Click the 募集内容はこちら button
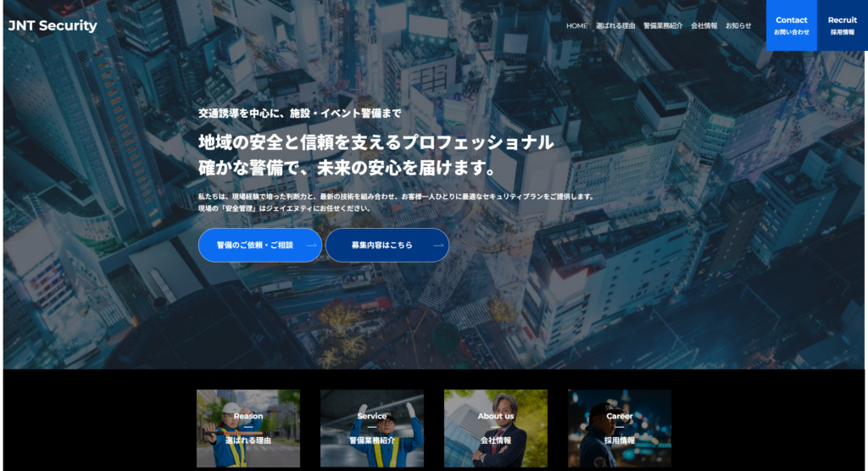 coord(387,245)
